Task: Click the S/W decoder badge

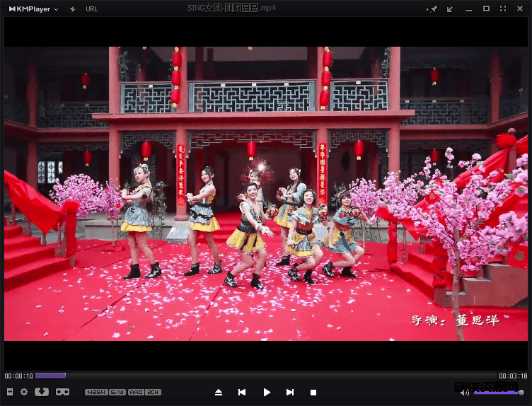Action: click(x=117, y=392)
